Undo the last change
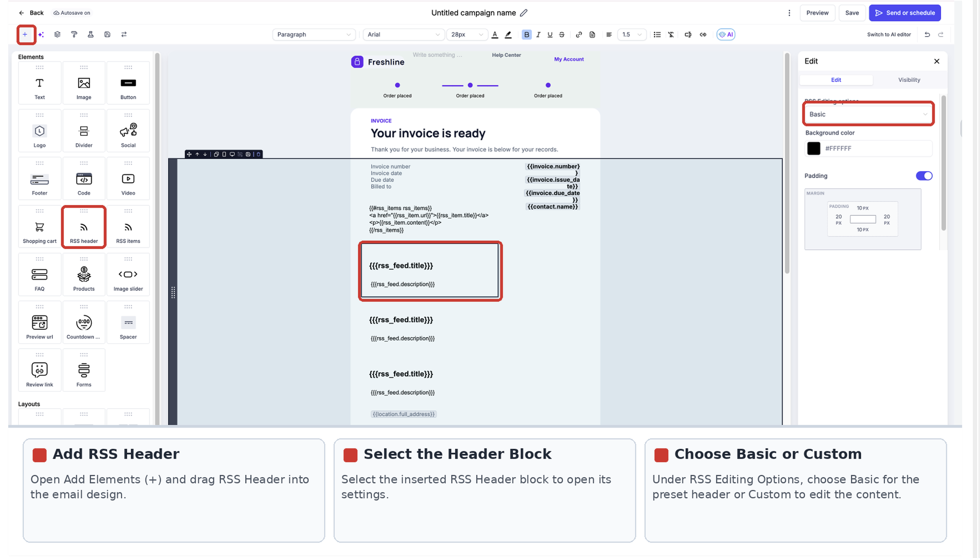 (x=927, y=34)
